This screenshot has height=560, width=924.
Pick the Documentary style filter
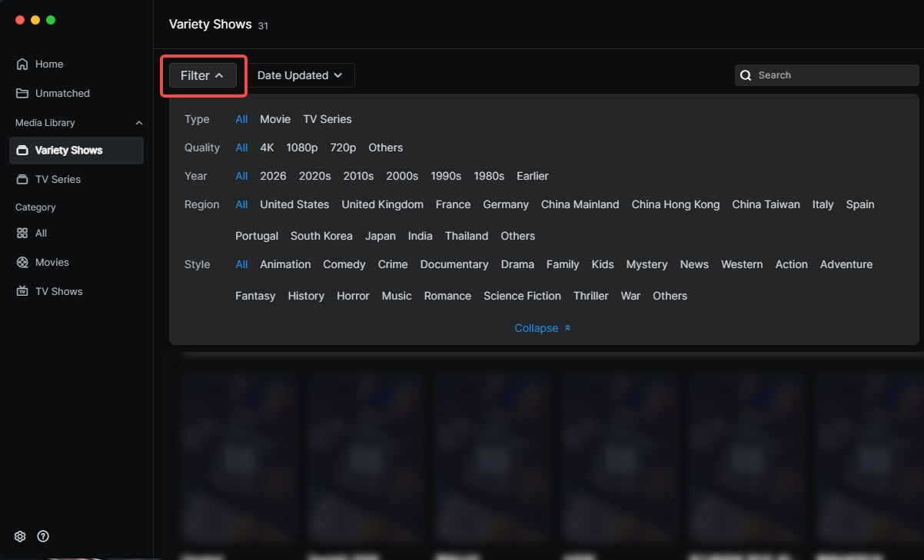tap(454, 264)
